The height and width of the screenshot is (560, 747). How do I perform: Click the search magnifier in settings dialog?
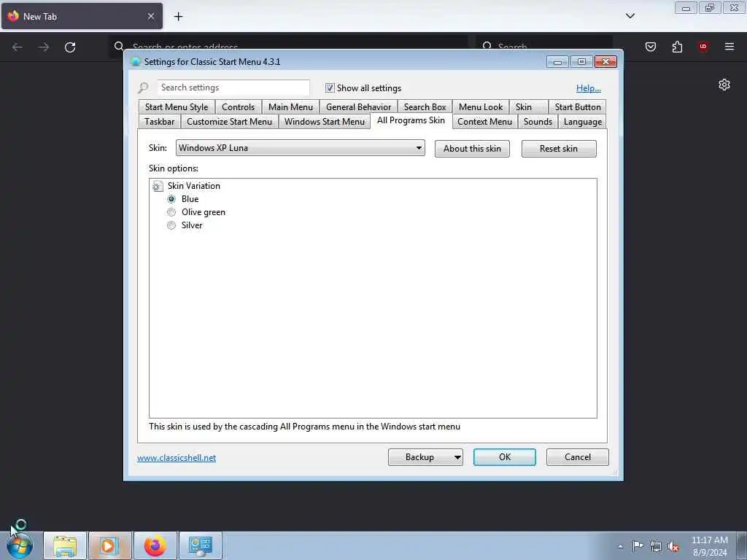[144, 87]
